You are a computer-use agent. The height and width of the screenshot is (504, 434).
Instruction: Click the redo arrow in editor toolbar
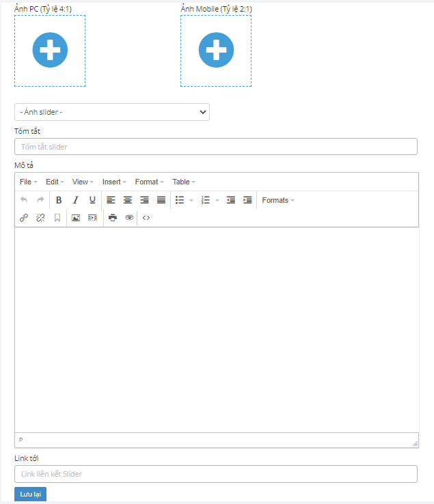[40, 200]
